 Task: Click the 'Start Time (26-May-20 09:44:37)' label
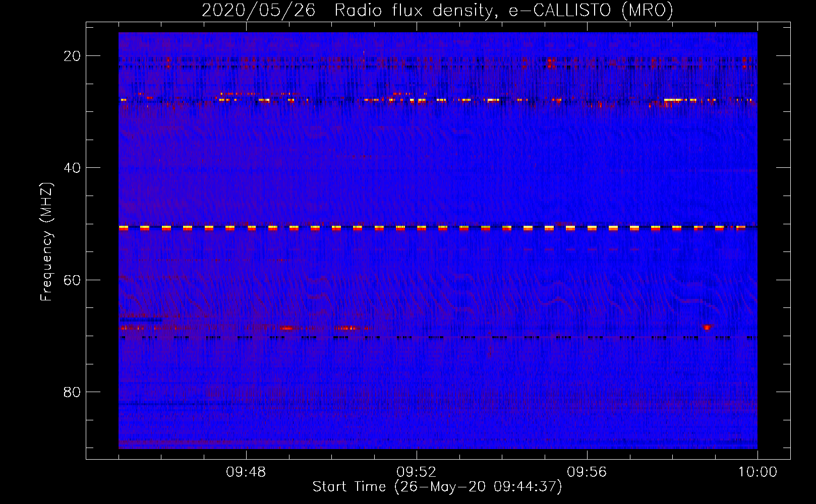pyautogui.click(x=437, y=487)
